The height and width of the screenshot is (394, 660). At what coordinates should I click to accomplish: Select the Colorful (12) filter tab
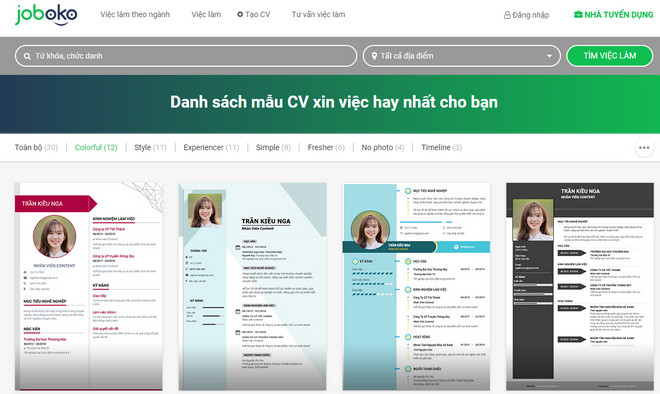[x=96, y=147]
